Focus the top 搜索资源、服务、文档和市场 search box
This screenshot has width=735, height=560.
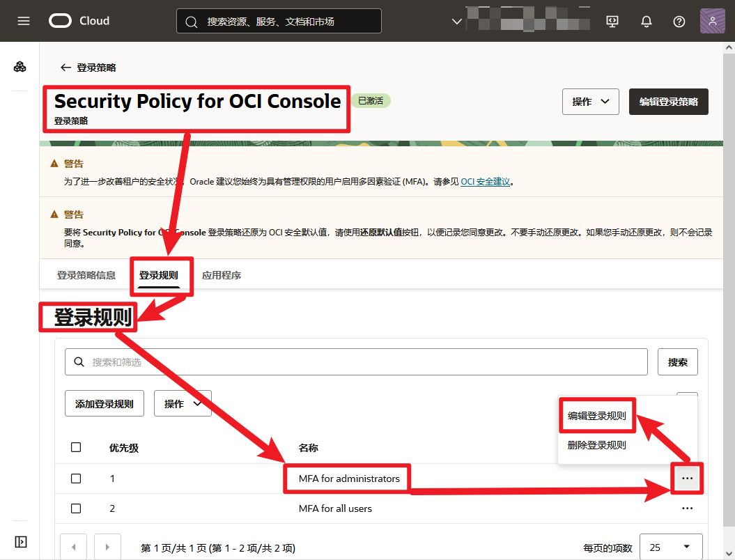coord(279,21)
